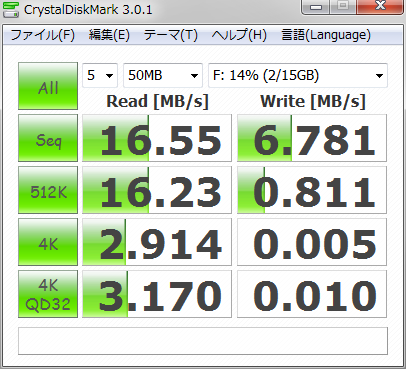
Task: Click the Seq read result 16.55
Action: click(x=157, y=138)
